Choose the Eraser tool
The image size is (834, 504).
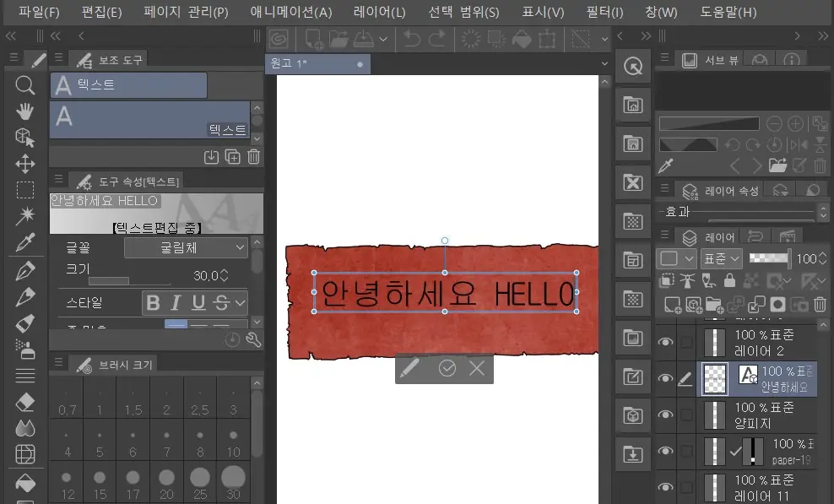click(x=25, y=403)
